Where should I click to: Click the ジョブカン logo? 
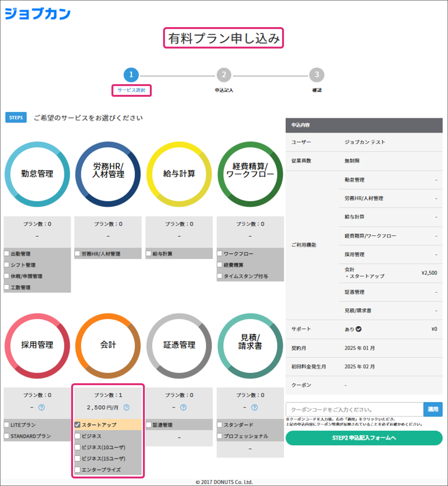tap(38, 14)
